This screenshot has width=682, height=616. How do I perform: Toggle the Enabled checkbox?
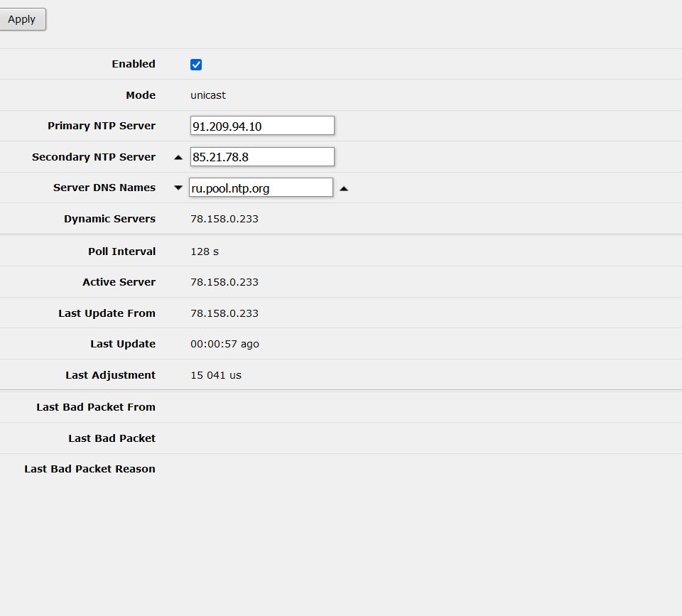pos(196,65)
